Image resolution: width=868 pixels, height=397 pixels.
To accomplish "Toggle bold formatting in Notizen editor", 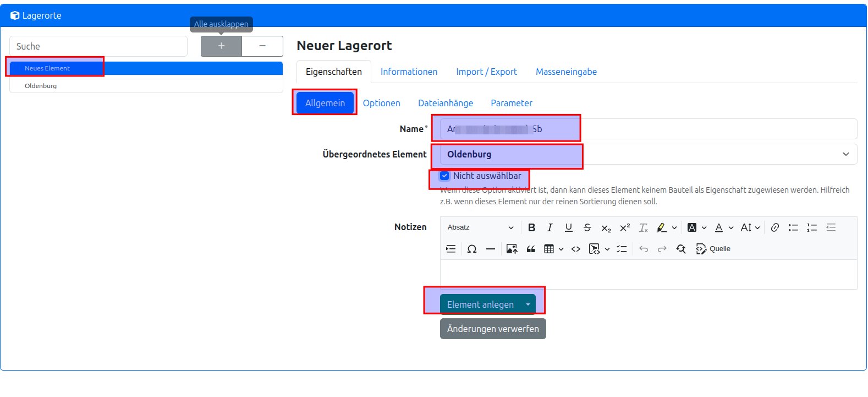I will point(531,227).
